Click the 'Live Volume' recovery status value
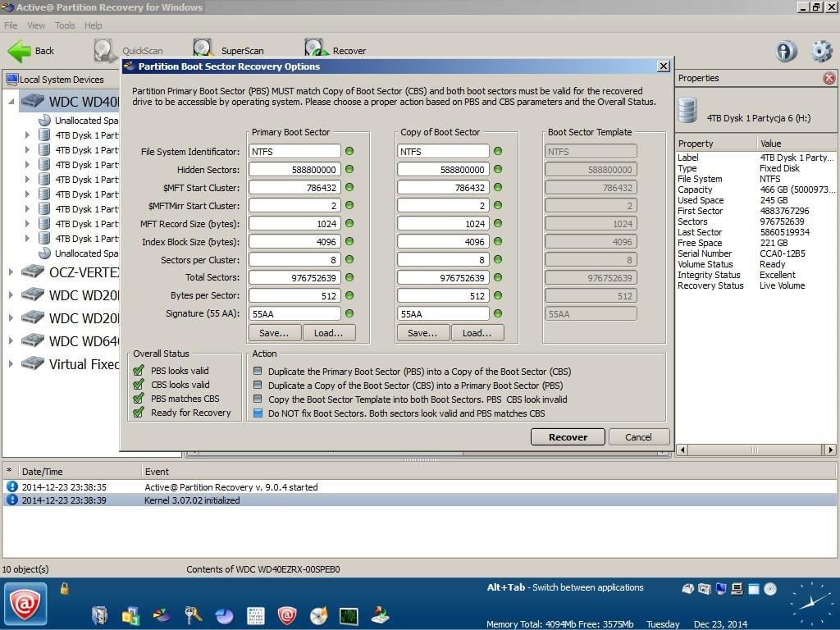The image size is (840, 630). pyautogui.click(x=782, y=285)
